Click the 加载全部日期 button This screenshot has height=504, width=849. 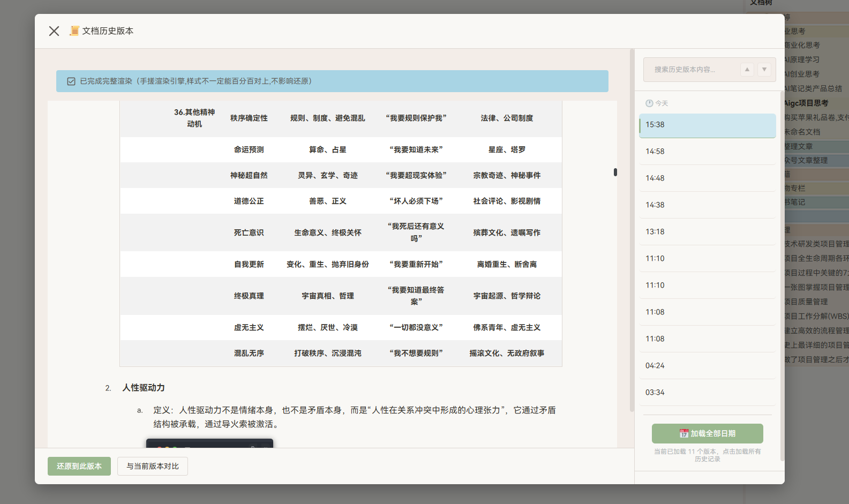point(707,433)
